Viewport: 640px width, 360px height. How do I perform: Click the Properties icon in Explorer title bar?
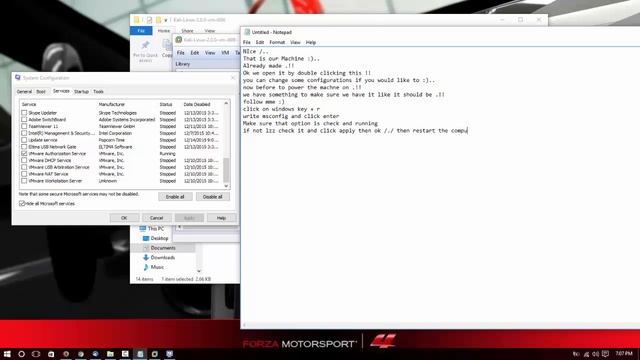(149, 20)
